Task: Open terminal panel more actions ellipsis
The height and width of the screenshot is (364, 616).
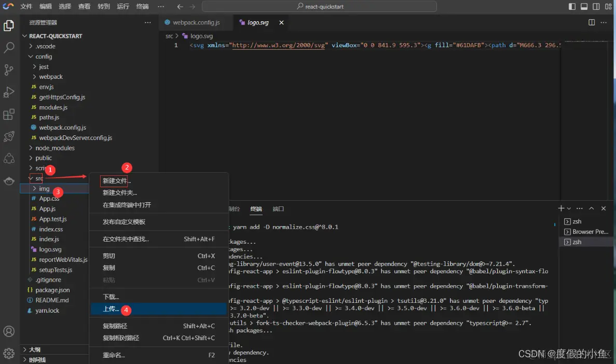Action: pyautogui.click(x=580, y=208)
